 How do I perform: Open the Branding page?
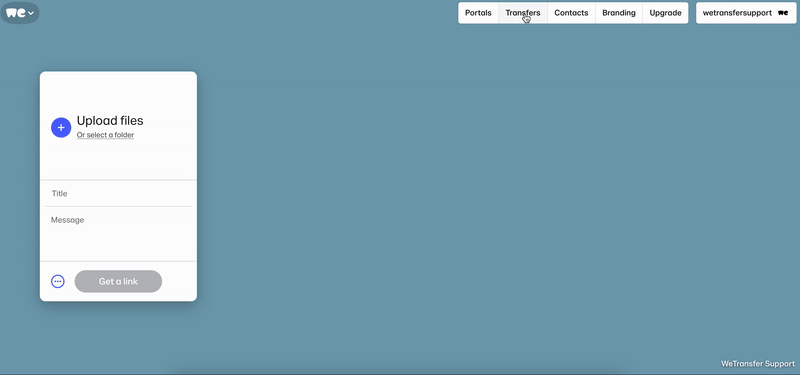[x=618, y=13]
